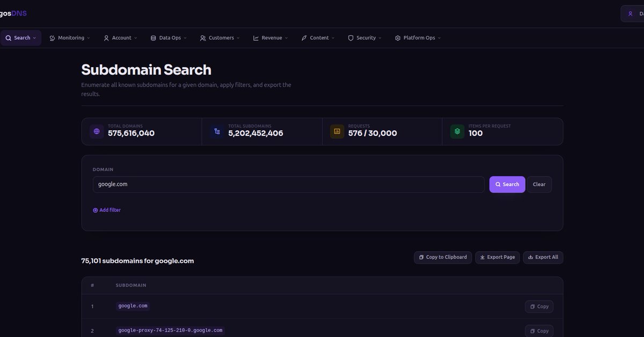
Task: Open the Data Ops menu
Action: click(x=170, y=38)
